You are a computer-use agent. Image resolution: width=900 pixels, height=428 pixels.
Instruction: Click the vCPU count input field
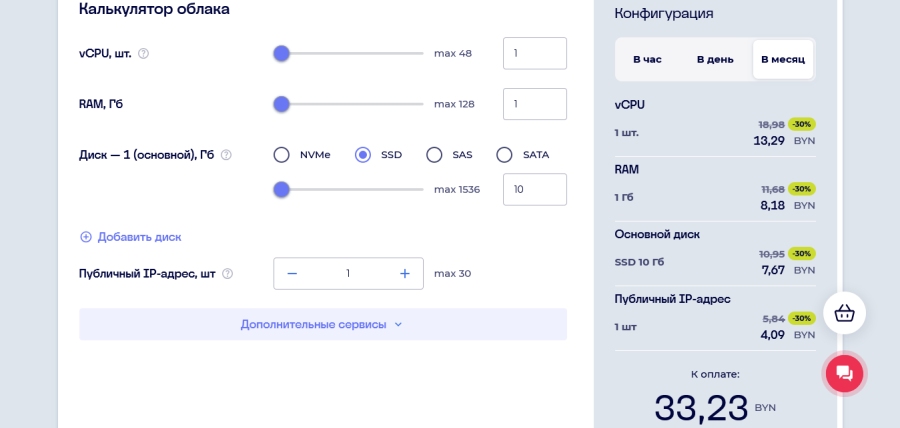(534, 53)
